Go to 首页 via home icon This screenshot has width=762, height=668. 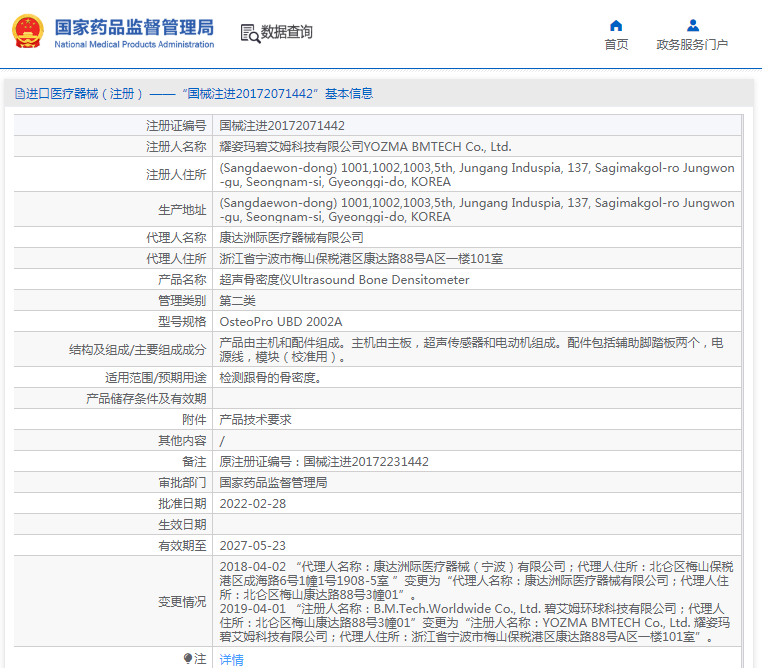point(616,25)
